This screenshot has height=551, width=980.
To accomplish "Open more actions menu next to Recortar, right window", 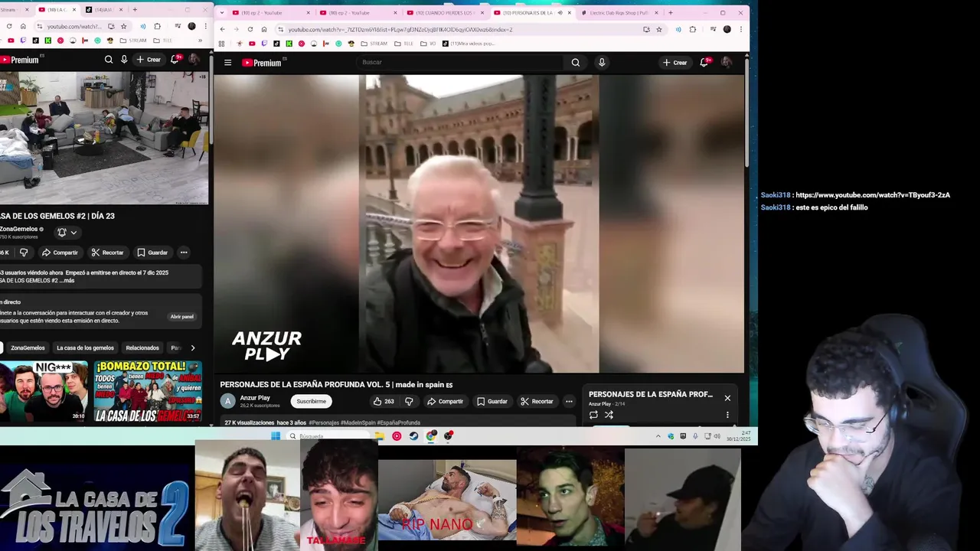I will (x=569, y=401).
